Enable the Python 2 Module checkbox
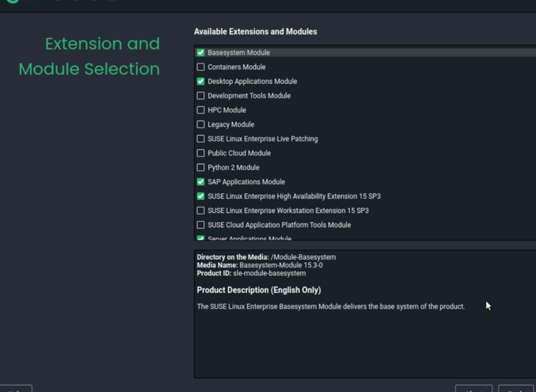The image size is (536, 392). click(x=201, y=167)
